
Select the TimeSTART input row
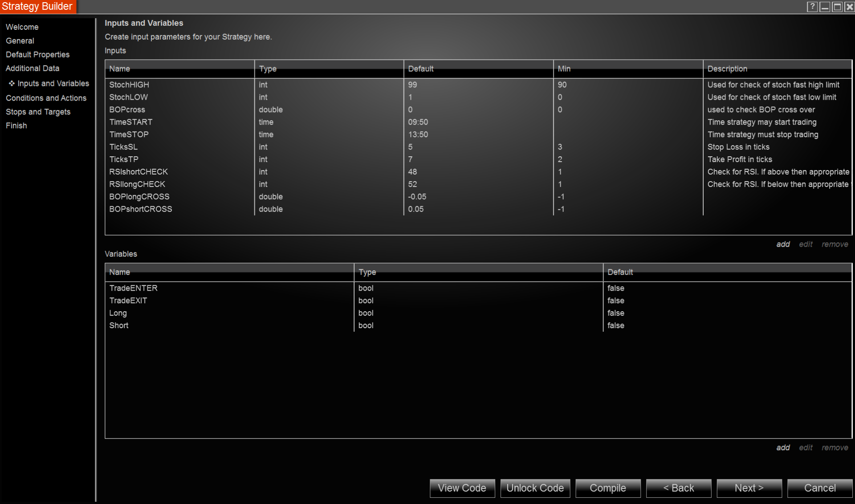pos(130,122)
